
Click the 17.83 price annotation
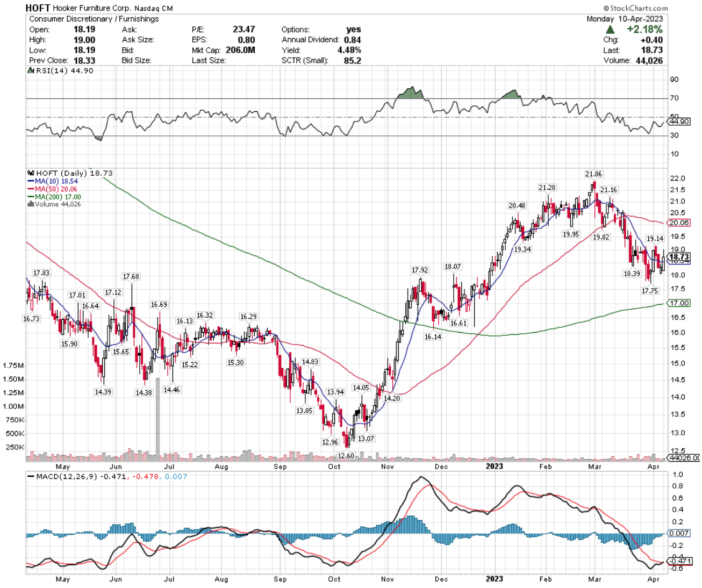pyautogui.click(x=41, y=273)
